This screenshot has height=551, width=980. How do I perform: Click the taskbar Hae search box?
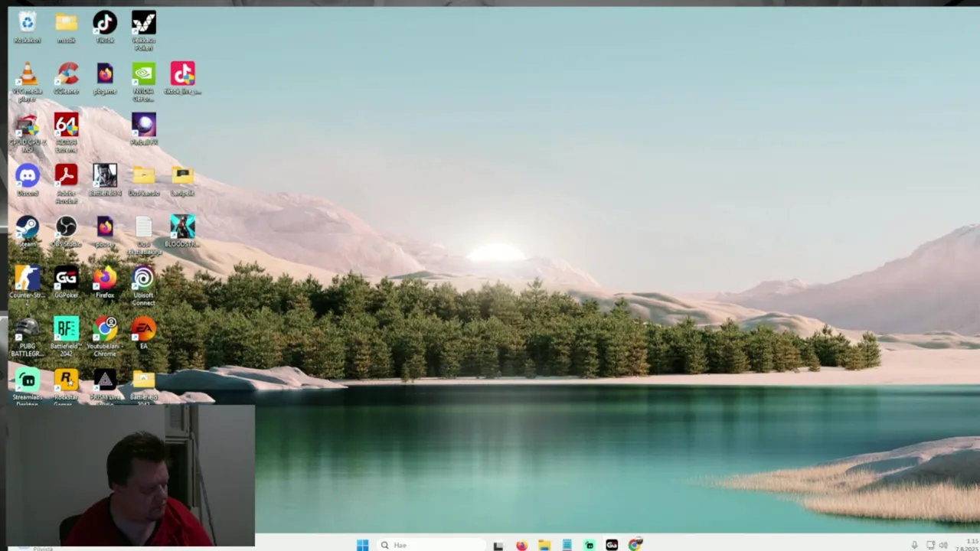[433, 545]
